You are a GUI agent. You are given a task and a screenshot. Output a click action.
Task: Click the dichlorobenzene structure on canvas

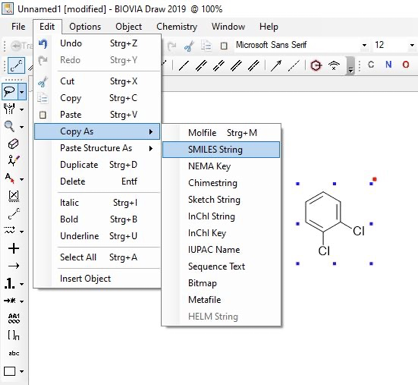[335, 223]
